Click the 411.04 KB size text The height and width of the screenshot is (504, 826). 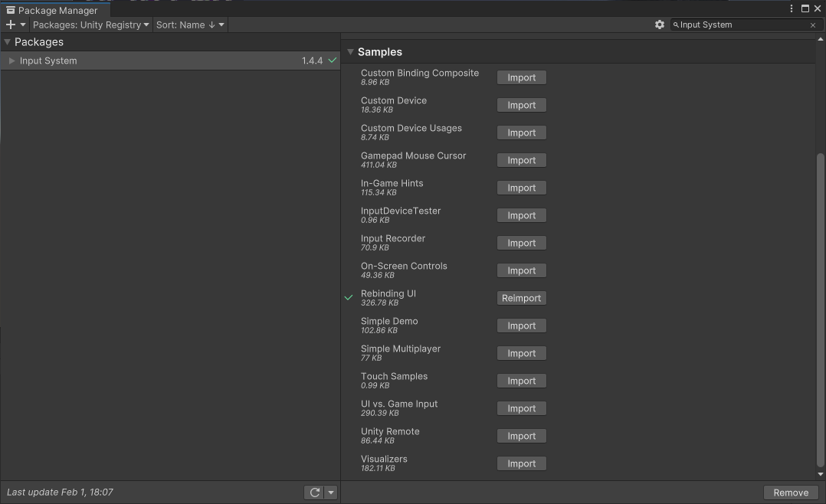tap(379, 165)
